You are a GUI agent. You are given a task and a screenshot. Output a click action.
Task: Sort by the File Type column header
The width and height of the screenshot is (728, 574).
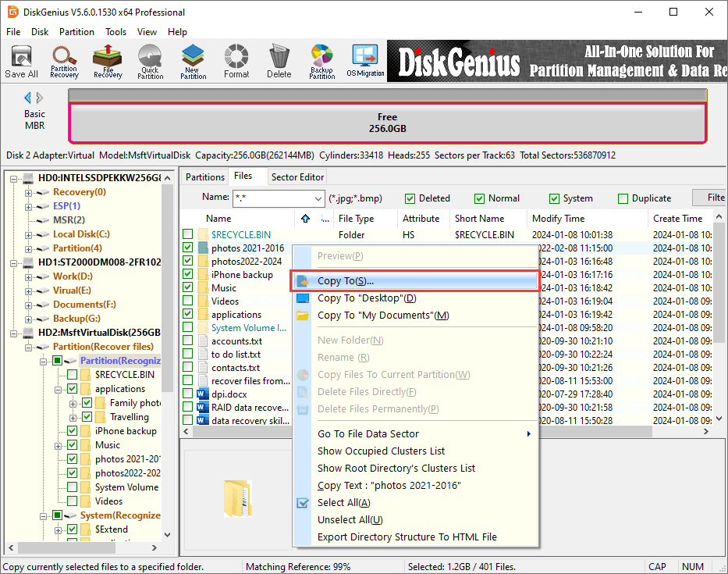click(365, 219)
